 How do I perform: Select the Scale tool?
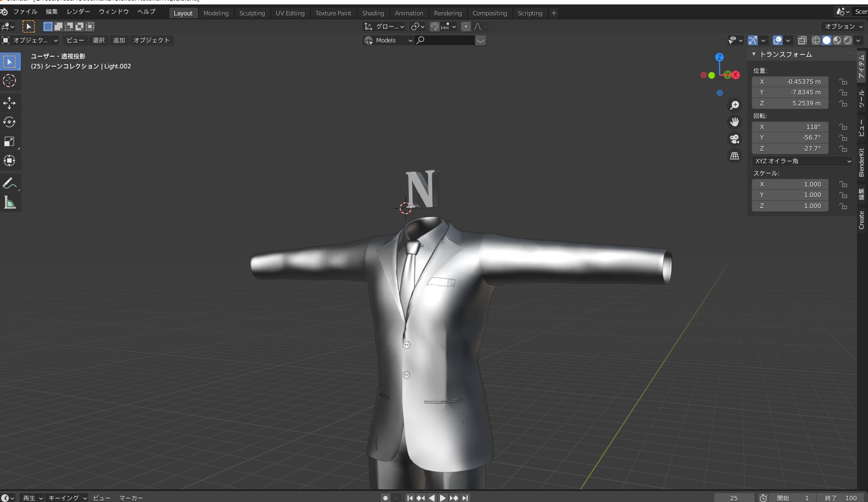9,141
